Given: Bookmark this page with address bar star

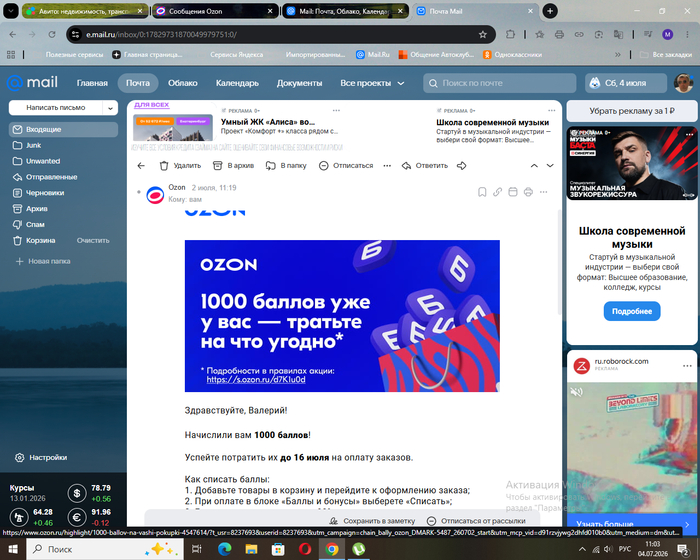Looking at the screenshot, I should click(x=483, y=34).
